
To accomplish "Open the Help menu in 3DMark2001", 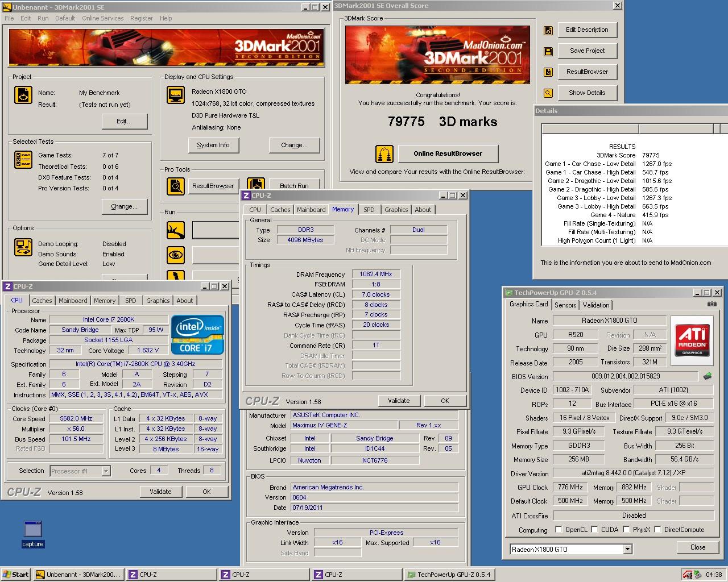I will 166,18.
